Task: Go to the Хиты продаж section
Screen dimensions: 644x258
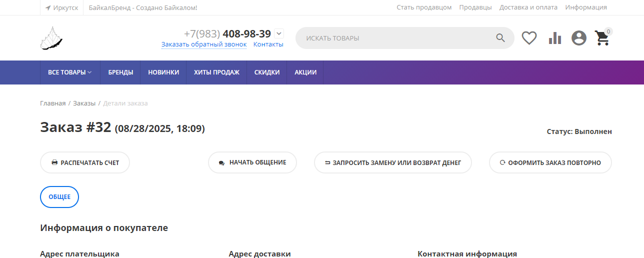Action: (216, 72)
